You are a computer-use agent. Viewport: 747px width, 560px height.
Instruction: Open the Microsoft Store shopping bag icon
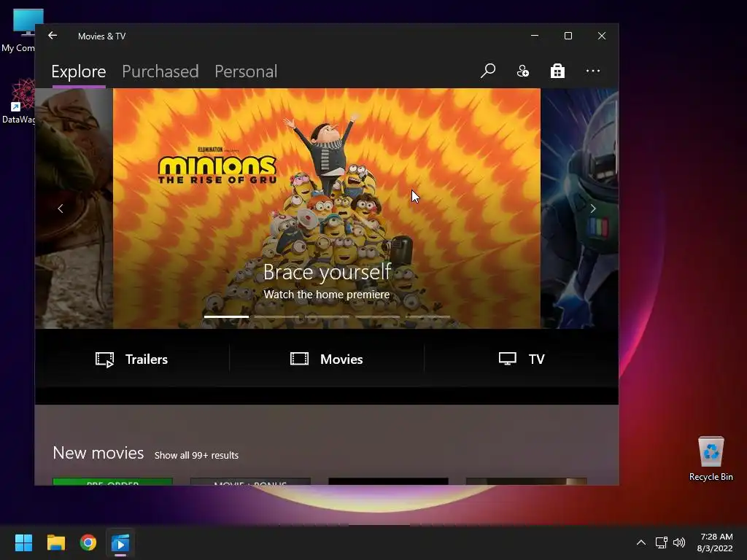tap(557, 71)
